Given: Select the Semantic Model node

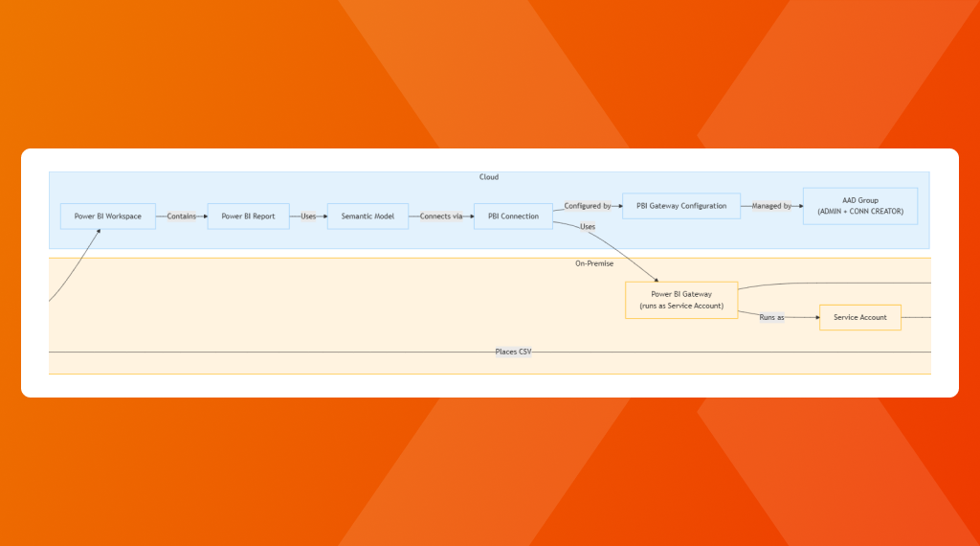Looking at the screenshot, I should point(367,216).
